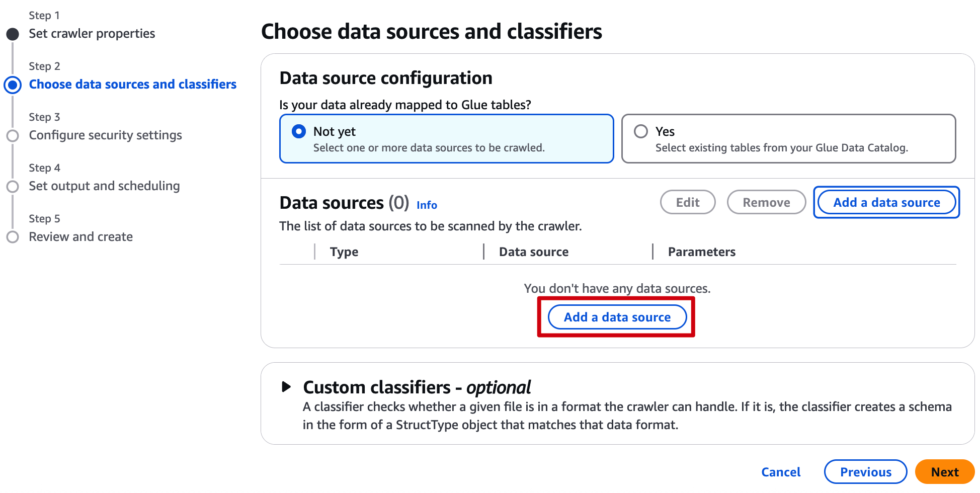Click the Step 5 empty circle indicator
The height and width of the screenshot is (493, 980).
click(13, 237)
